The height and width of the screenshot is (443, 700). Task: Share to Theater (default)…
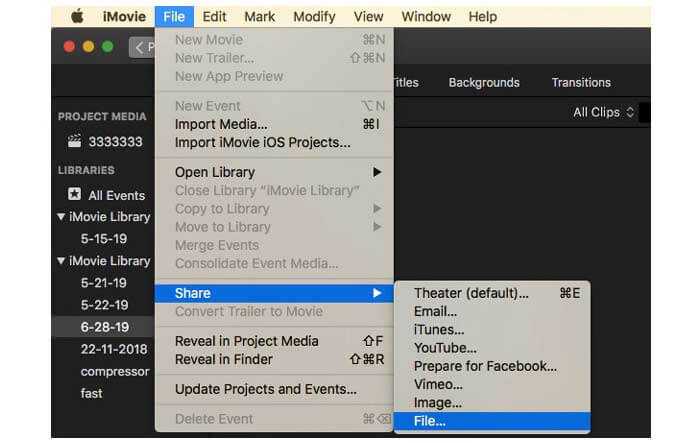[x=492, y=293]
